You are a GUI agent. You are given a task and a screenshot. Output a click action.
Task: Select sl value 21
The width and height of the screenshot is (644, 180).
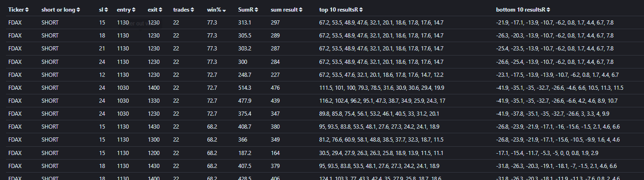point(102,49)
